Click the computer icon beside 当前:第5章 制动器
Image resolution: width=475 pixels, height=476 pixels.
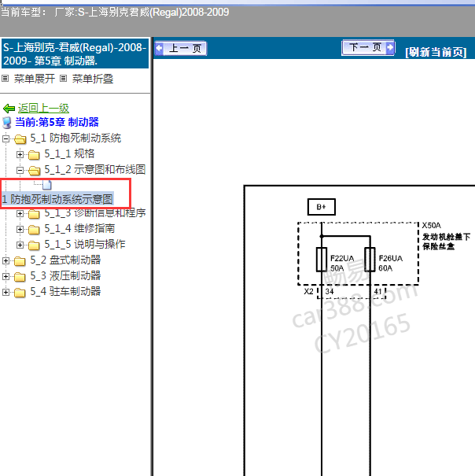click(6, 123)
